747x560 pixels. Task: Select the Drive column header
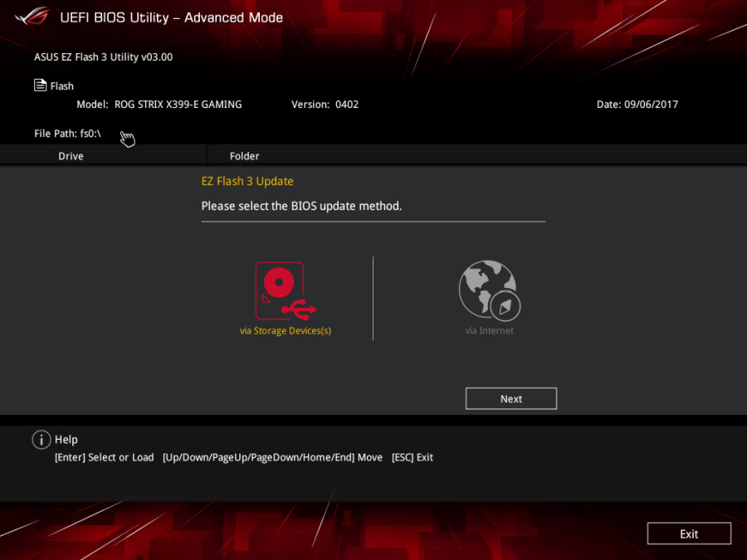[x=71, y=156]
